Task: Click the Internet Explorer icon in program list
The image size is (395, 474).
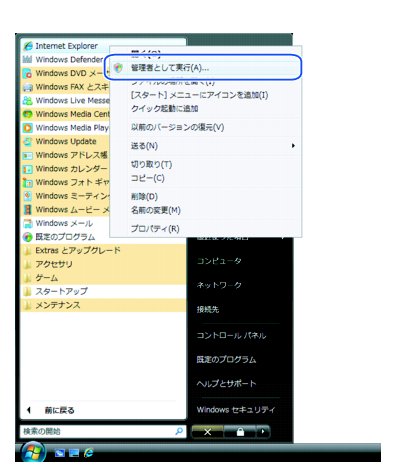Action: [28, 46]
